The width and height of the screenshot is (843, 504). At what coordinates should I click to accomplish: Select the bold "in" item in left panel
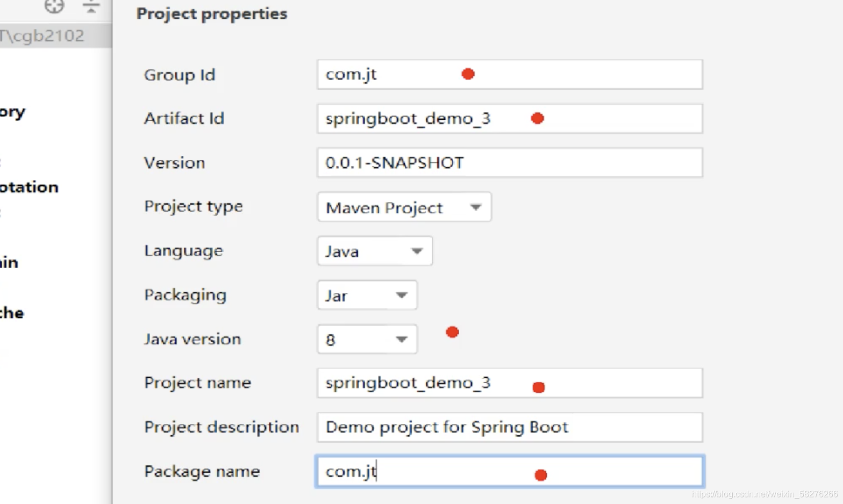pos(9,262)
